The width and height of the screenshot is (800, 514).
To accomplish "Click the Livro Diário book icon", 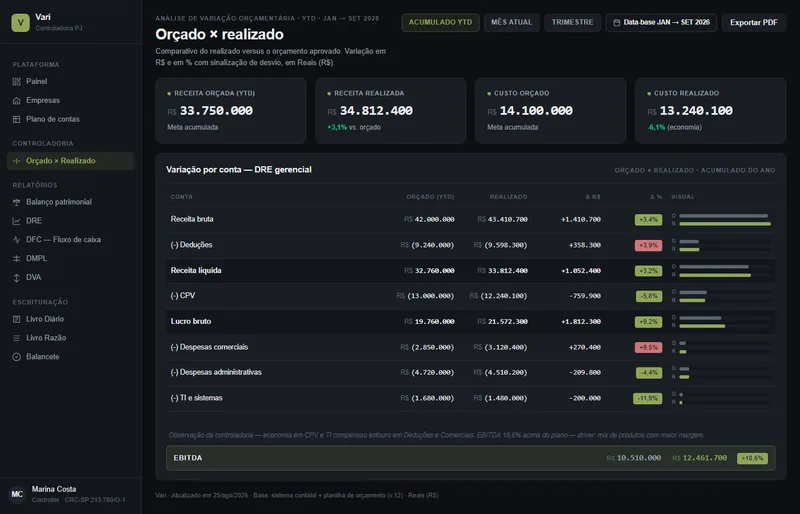I will [x=16, y=319].
